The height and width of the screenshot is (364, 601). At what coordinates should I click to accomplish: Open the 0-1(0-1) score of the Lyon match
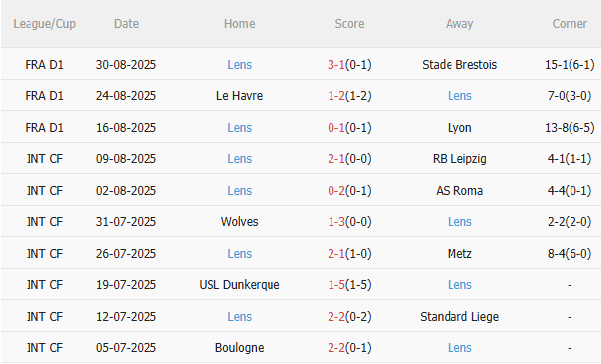pos(349,127)
